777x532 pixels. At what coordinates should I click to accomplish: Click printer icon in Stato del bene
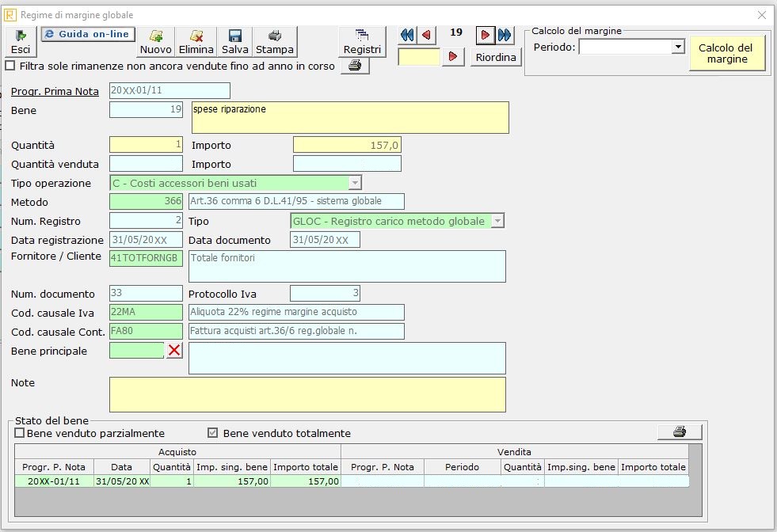click(x=679, y=432)
